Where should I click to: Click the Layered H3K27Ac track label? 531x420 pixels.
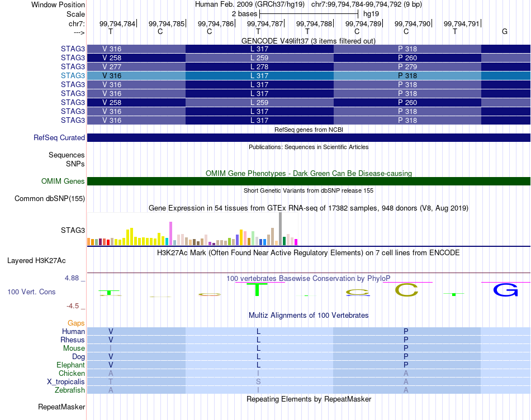36,261
